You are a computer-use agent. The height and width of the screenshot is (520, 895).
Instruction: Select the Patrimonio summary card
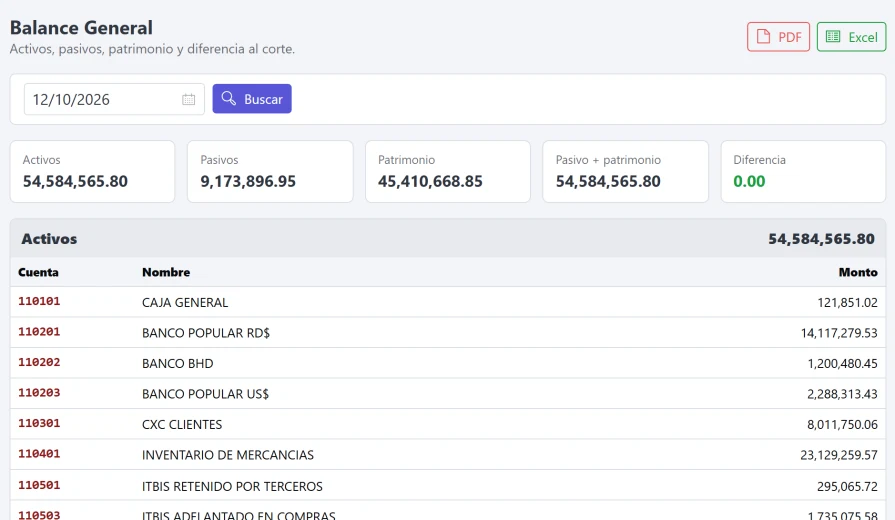point(448,171)
